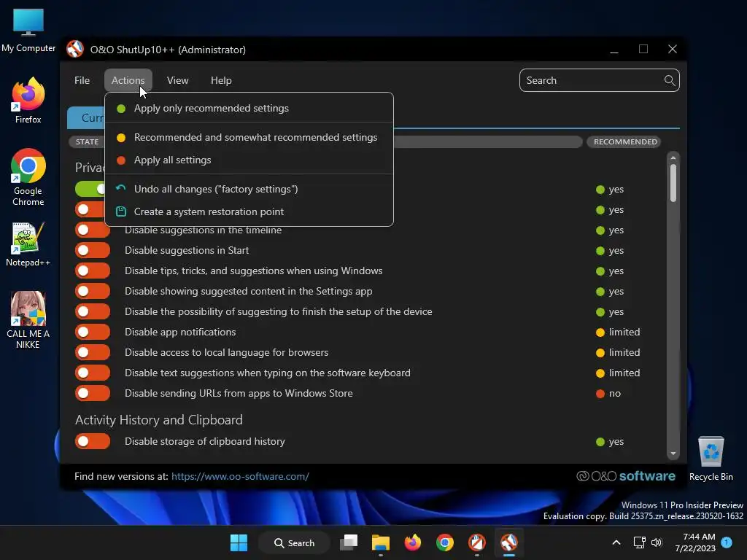Click the green dot next to Disable suggestions in Start
The width and height of the screenshot is (747, 560).
(x=600, y=251)
